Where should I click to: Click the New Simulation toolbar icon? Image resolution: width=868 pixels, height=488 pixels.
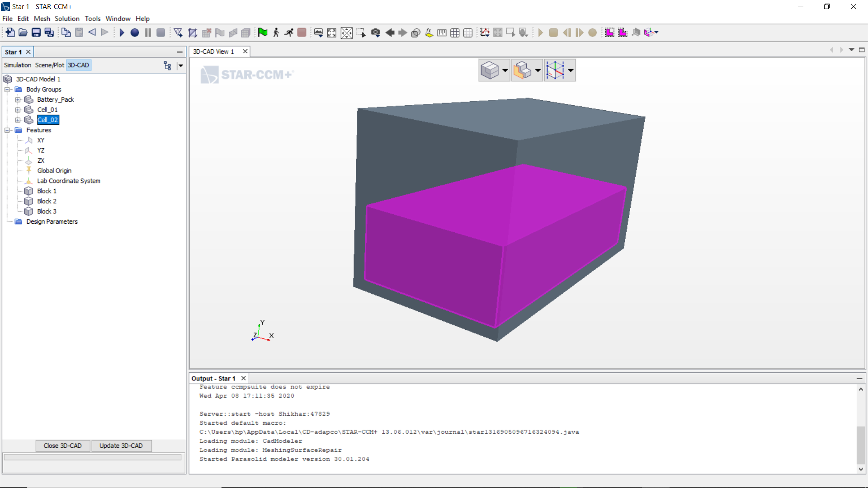pyautogui.click(x=10, y=33)
